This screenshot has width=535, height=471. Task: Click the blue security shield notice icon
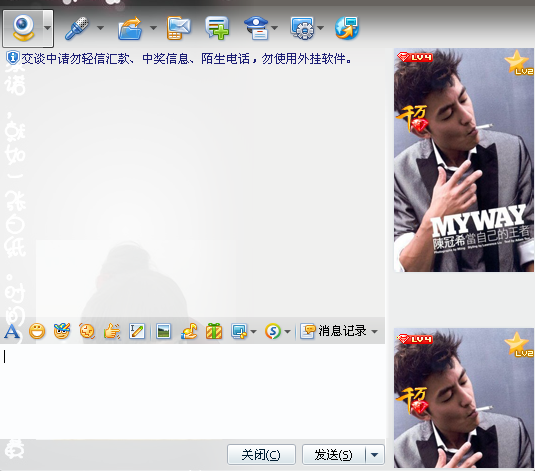(13, 58)
